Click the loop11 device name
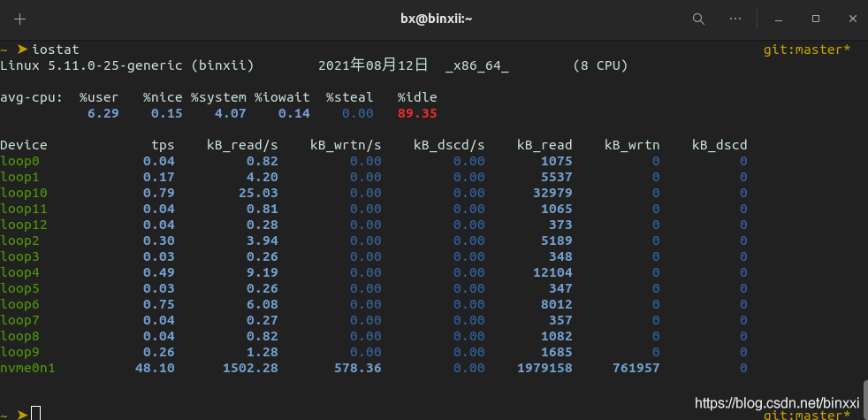The height and width of the screenshot is (420, 868). [24, 209]
